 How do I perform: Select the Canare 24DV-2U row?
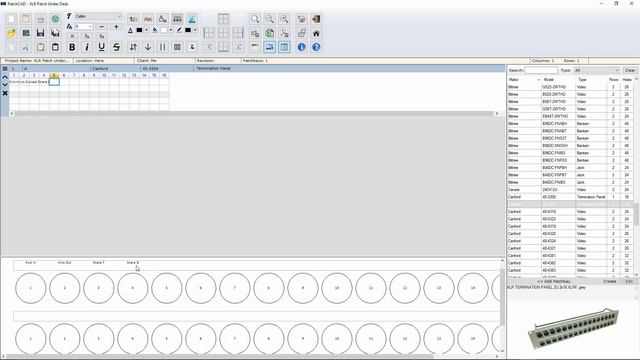(x=570, y=190)
